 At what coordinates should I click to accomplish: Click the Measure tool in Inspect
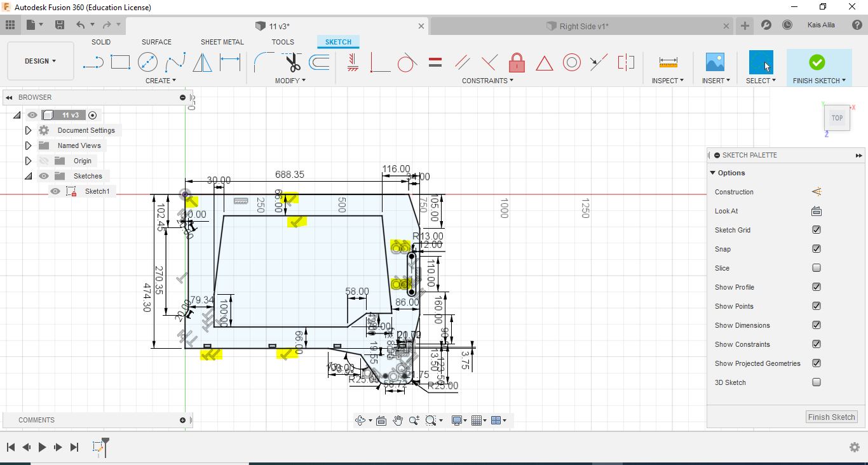tap(668, 62)
